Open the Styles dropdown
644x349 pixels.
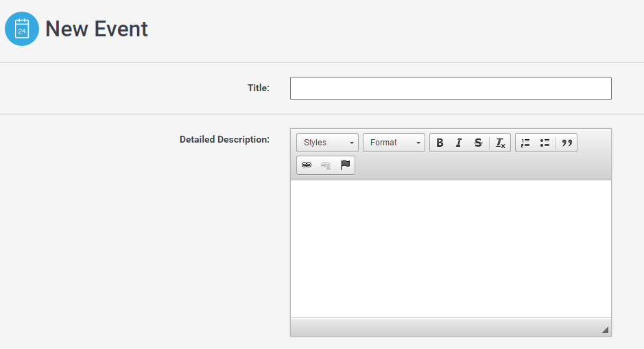[327, 143]
